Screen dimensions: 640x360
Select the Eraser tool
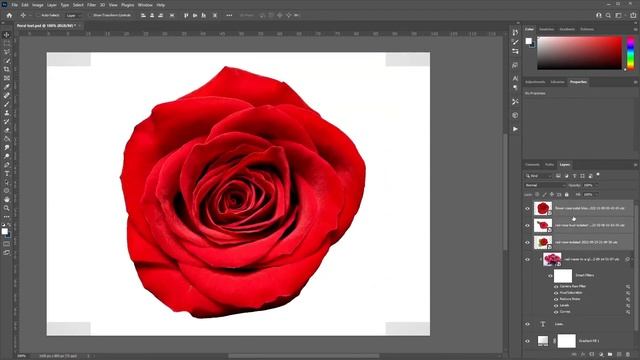point(7,130)
